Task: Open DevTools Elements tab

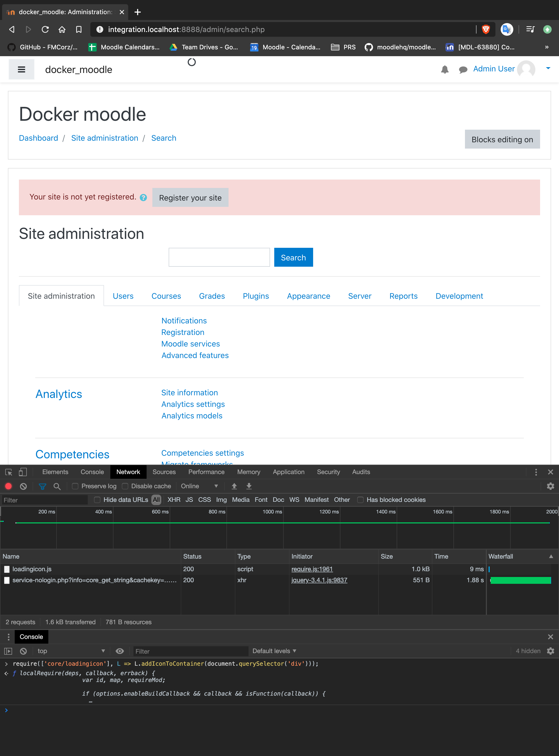Action: click(55, 472)
